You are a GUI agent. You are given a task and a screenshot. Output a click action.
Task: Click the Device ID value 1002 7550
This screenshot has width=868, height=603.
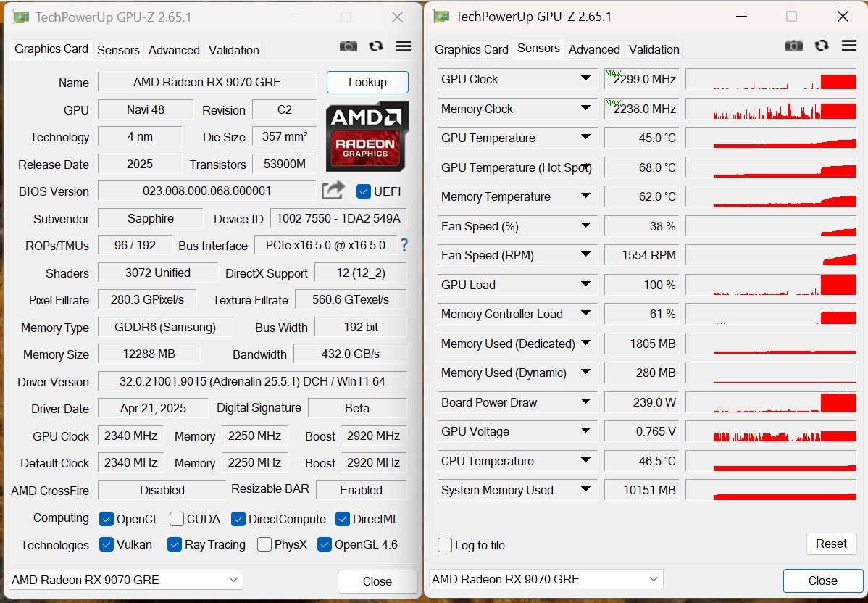click(x=338, y=218)
